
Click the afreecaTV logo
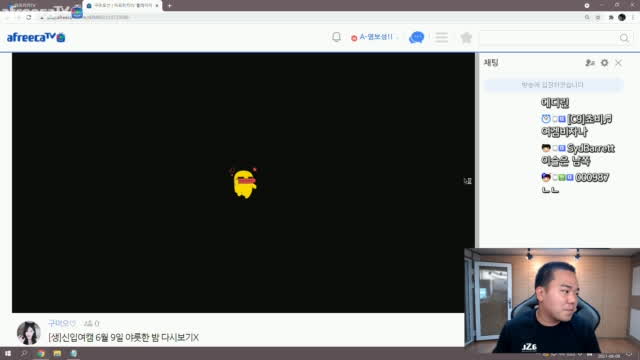coord(36,38)
